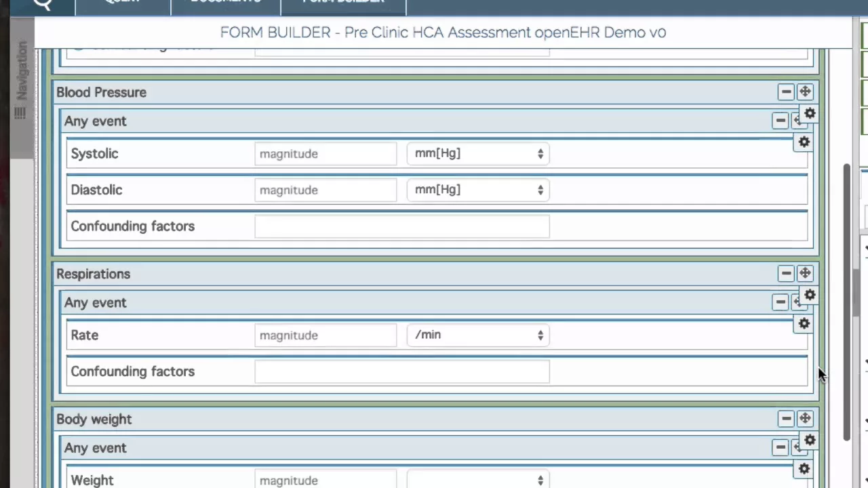The image size is (868, 488).
Task: Grab the move handle on the Respirations header
Action: pos(805,273)
